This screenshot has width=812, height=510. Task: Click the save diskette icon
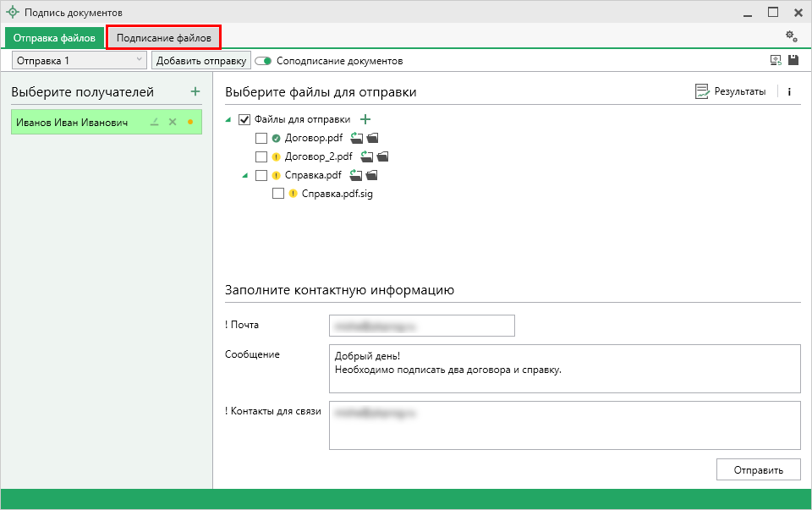793,61
